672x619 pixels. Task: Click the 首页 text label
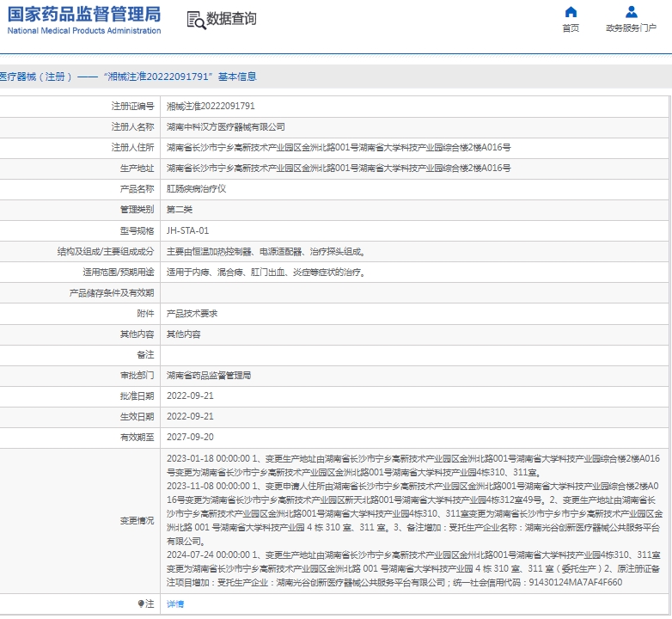tap(571, 28)
